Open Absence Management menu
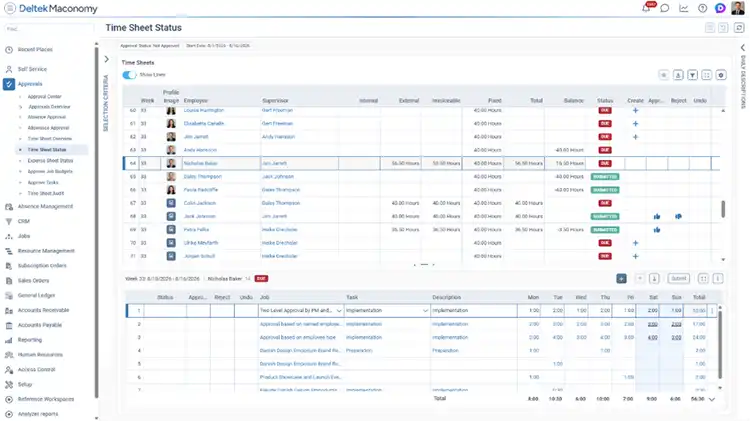The image size is (750, 421). pyautogui.click(x=45, y=207)
